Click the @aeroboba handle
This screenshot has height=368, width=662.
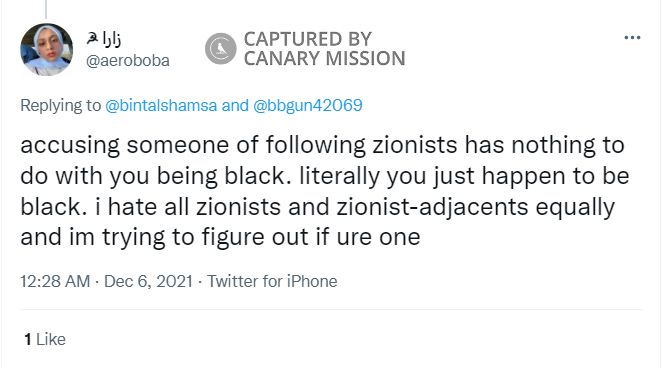tap(128, 61)
